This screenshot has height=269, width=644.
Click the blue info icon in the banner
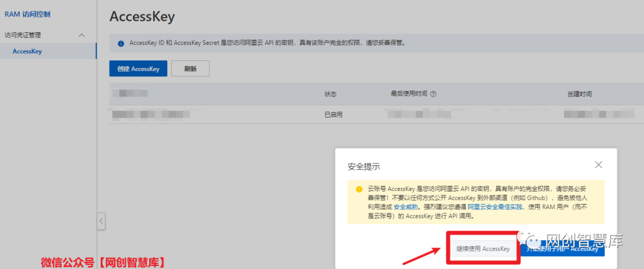120,43
